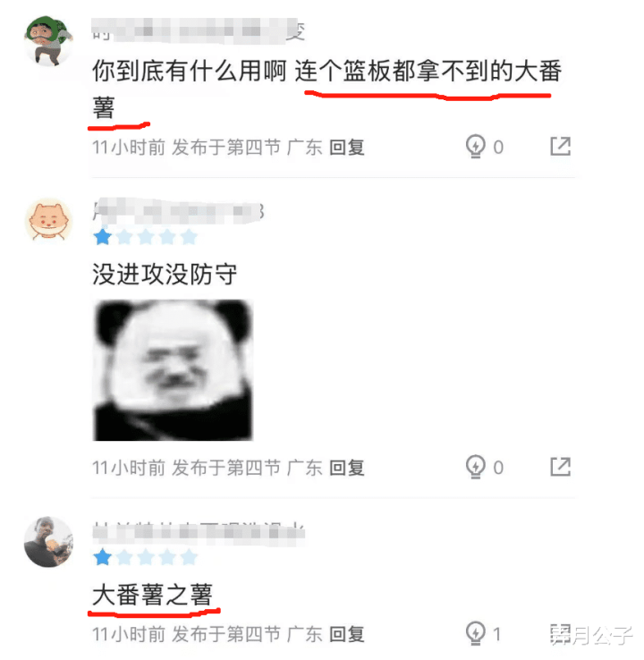This screenshot has width=644, height=660.
Task: Reply to the first comment via 回复
Action: [x=347, y=148]
